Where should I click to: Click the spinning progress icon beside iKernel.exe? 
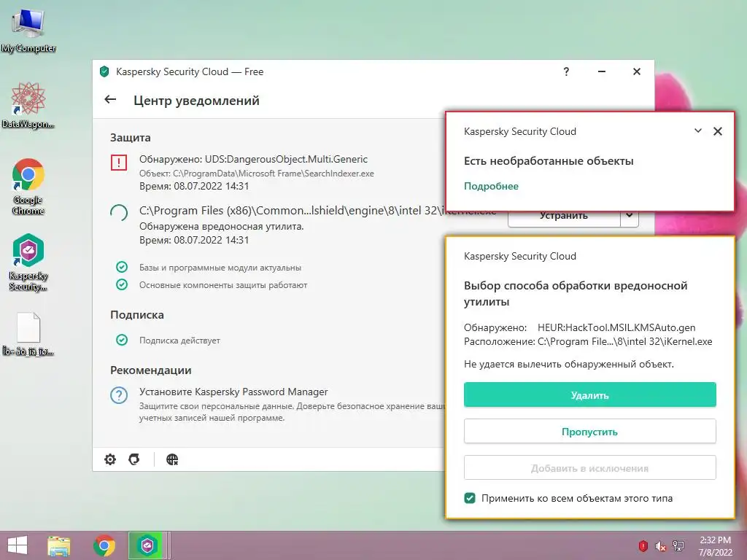pos(119,213)
